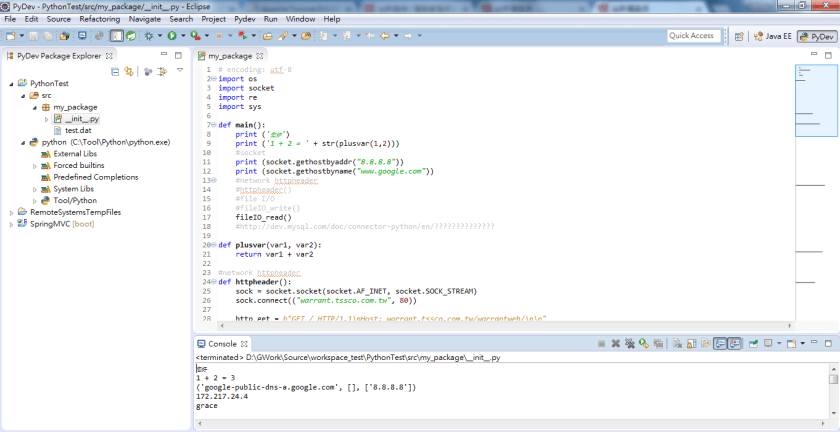Click the Quick Access search field
The width and height of the screenshot is (840, 432).
point(693,36)
